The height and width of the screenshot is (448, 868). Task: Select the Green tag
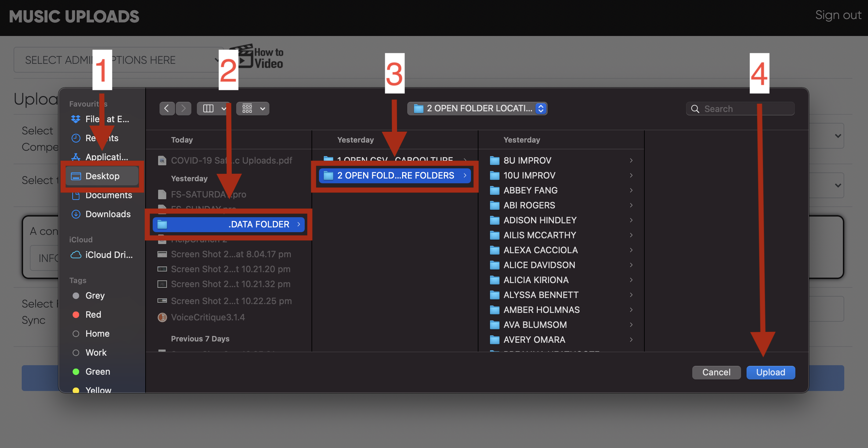coord(97,372)
